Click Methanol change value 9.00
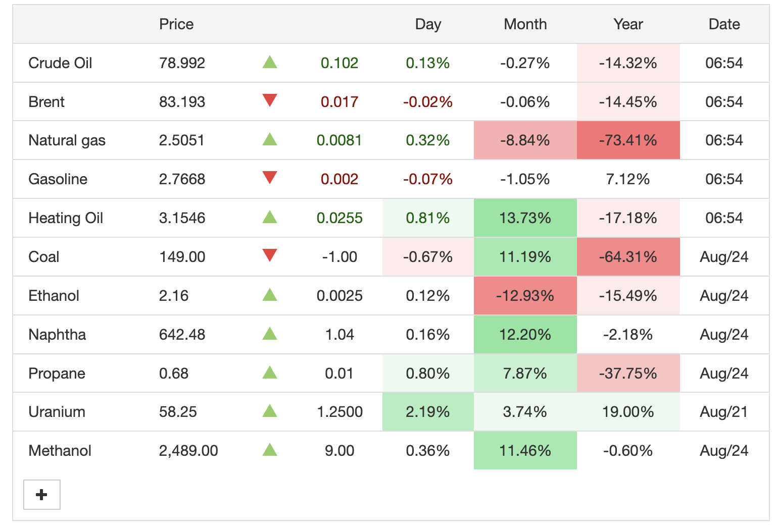775x532 pixels. tap(340, 451)
